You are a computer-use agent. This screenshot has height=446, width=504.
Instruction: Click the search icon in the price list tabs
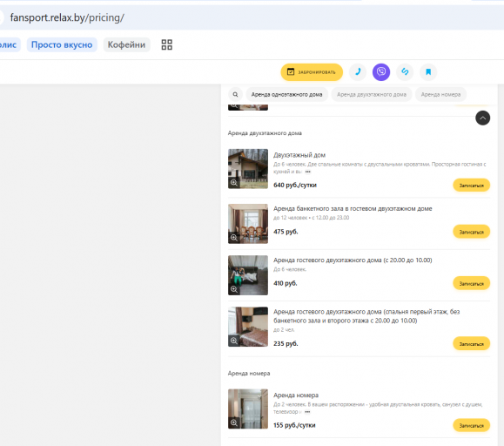click(235, 95)
